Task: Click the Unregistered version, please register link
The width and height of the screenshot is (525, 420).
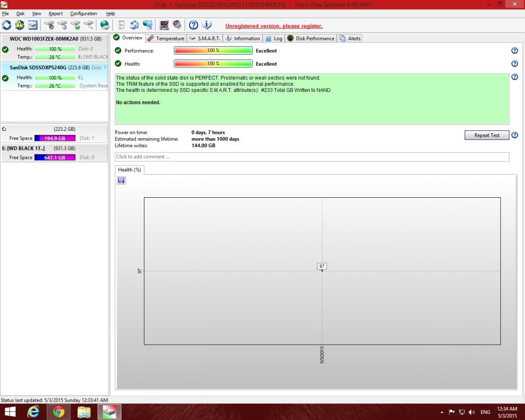Action: (274, 26)
